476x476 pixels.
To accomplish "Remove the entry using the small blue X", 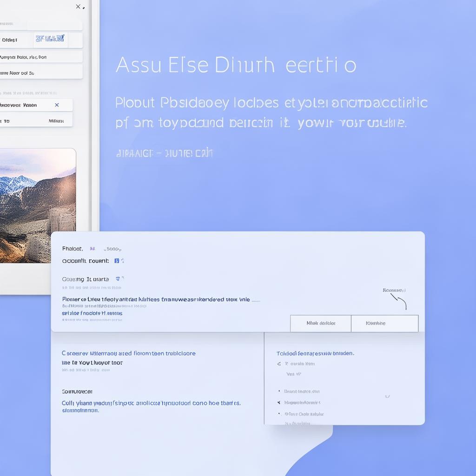I will (57, 105).
